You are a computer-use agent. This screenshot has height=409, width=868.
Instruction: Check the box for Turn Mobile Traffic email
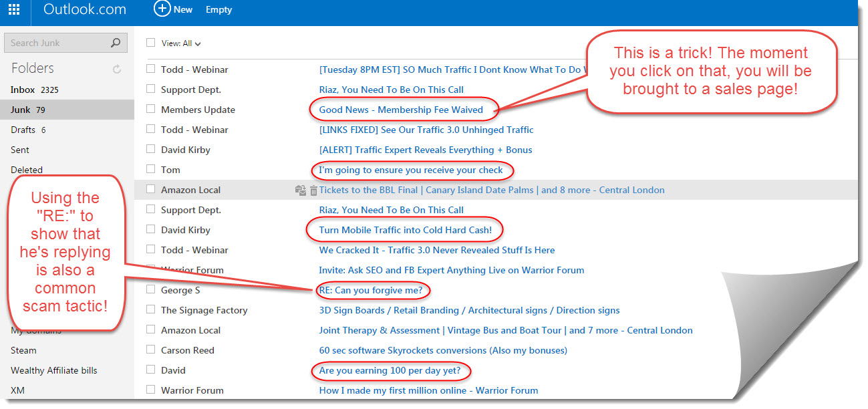tap(150, 229)
